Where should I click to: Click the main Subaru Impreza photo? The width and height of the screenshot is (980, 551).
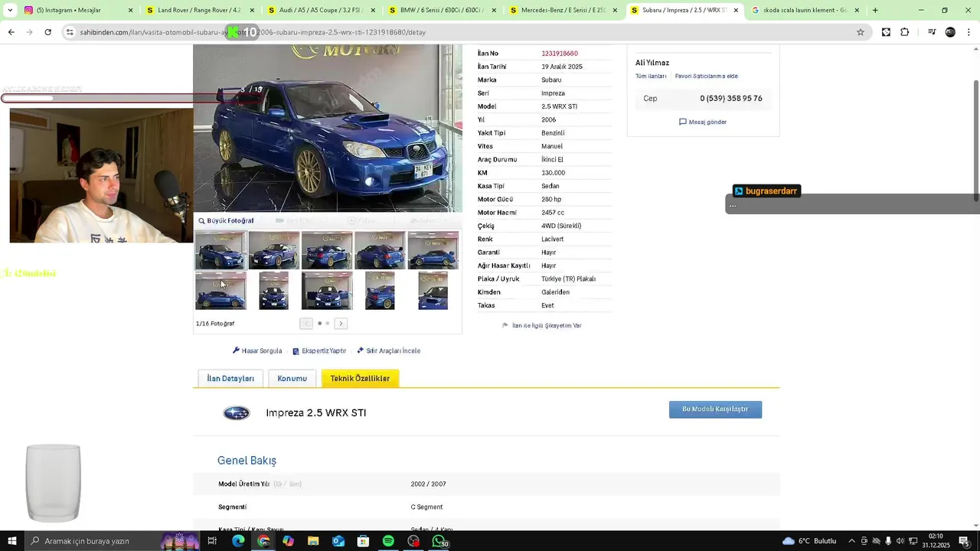pos(328,128)
